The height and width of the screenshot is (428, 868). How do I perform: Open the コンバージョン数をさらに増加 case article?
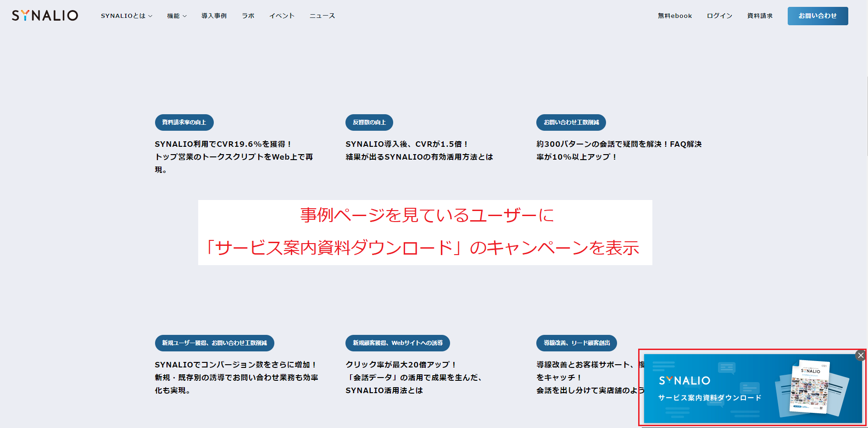pyautogui.click(x=236, y=378)
